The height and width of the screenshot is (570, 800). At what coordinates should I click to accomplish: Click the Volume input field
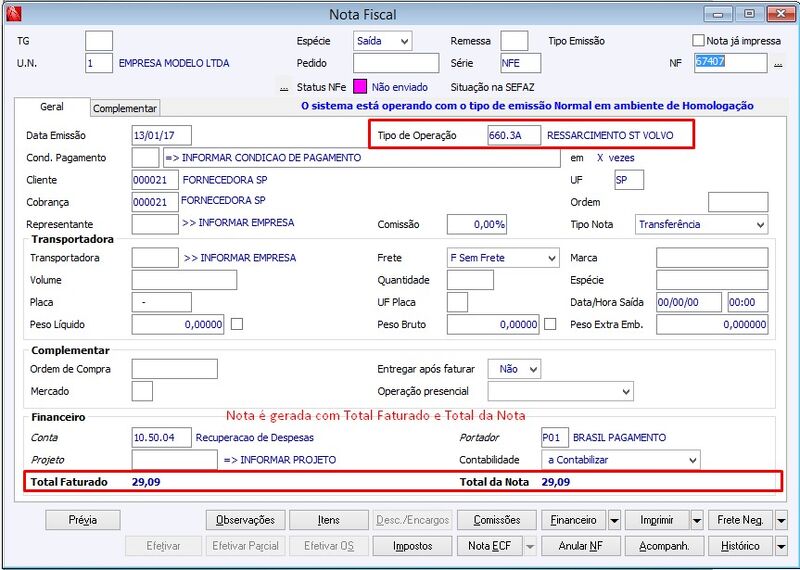[x=184, y=280]
